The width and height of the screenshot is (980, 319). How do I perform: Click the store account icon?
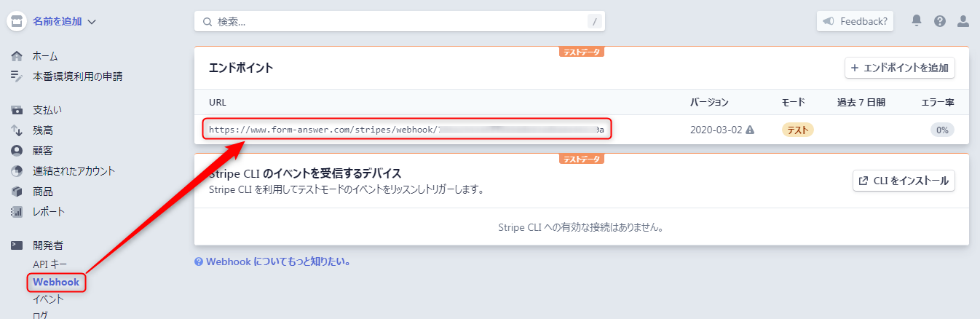[17, 21]
